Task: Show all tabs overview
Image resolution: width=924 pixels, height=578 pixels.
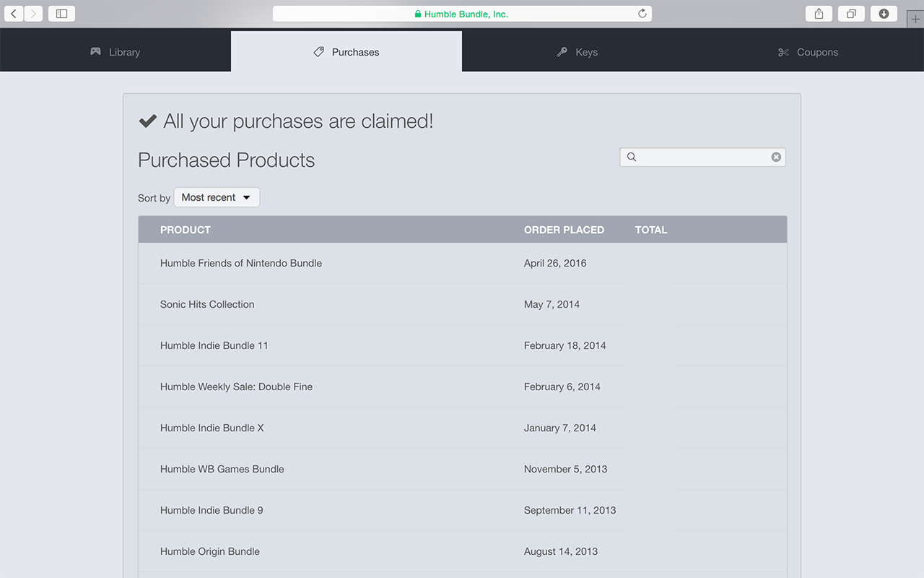Action: (851, 14)
